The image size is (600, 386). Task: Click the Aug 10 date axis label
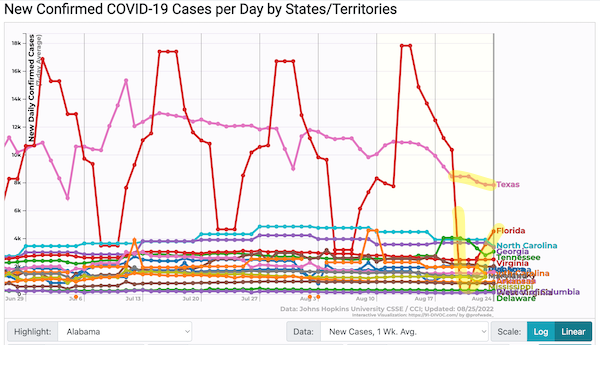tap(365, 298)
